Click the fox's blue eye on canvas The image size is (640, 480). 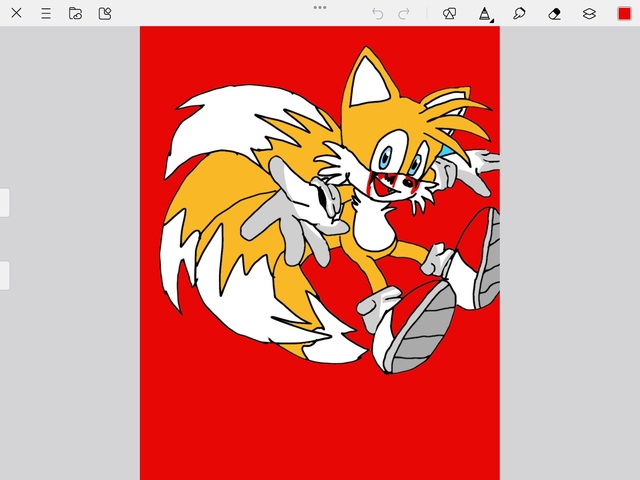(386, 158)
